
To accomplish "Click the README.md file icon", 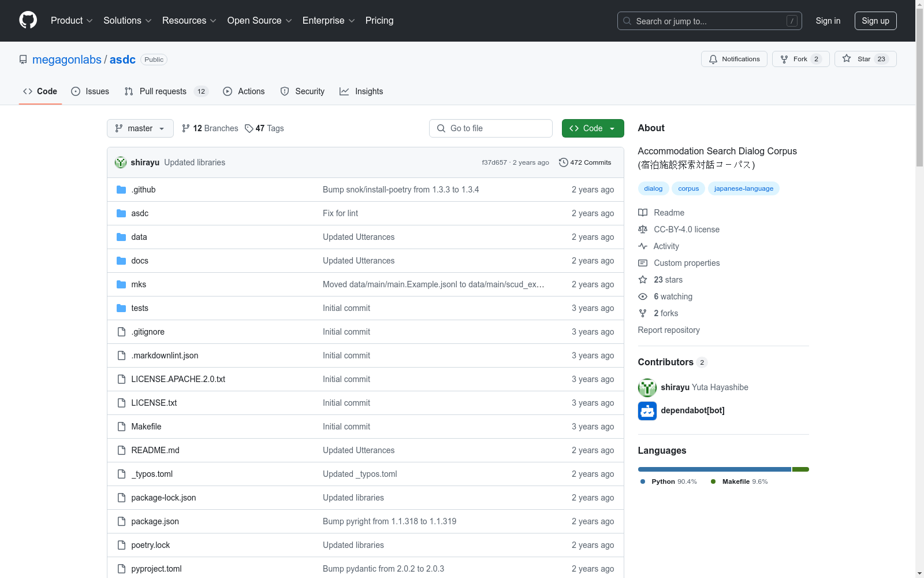I will coord(121,450).
